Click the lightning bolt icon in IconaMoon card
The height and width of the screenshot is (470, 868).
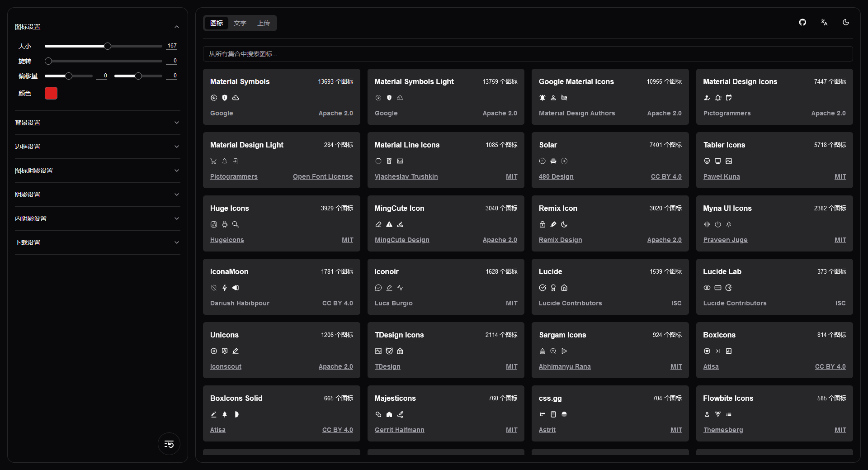point(225,288)
